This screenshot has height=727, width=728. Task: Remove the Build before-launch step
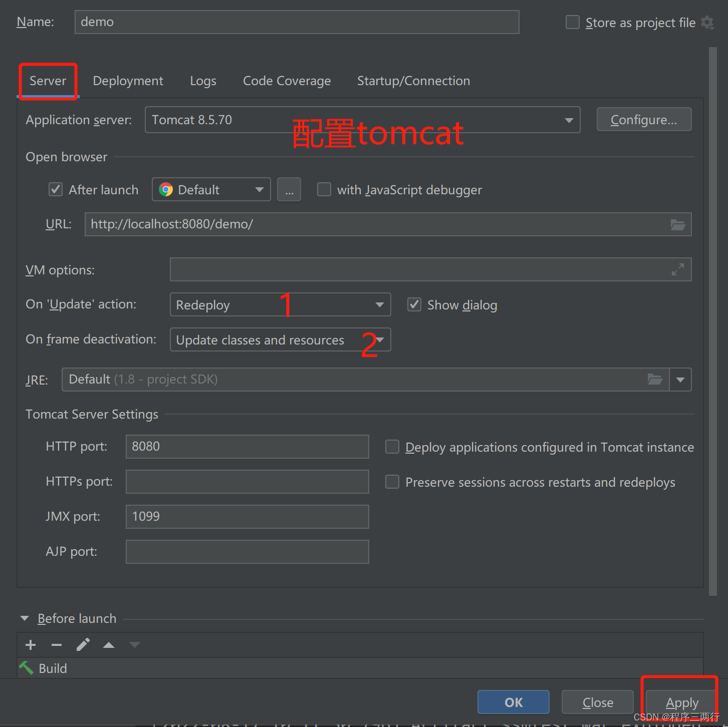[x=56, y=644]
